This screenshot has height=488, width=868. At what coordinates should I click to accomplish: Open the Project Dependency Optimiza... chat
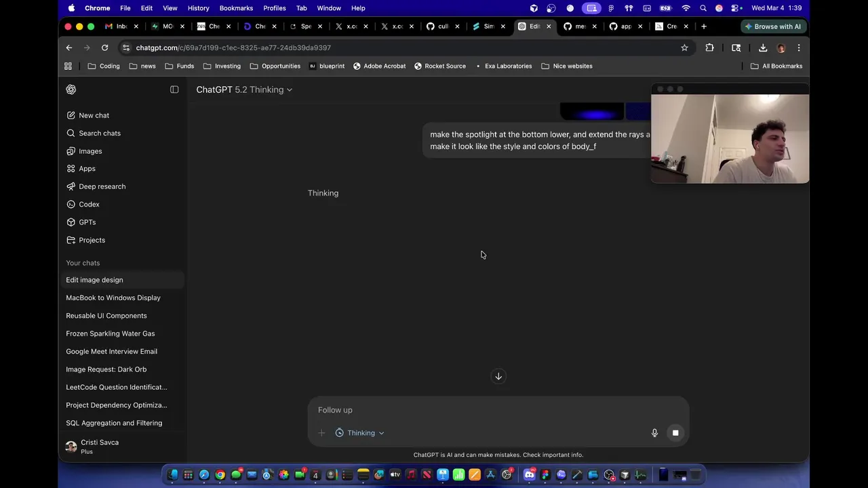(x=122, y=405)
